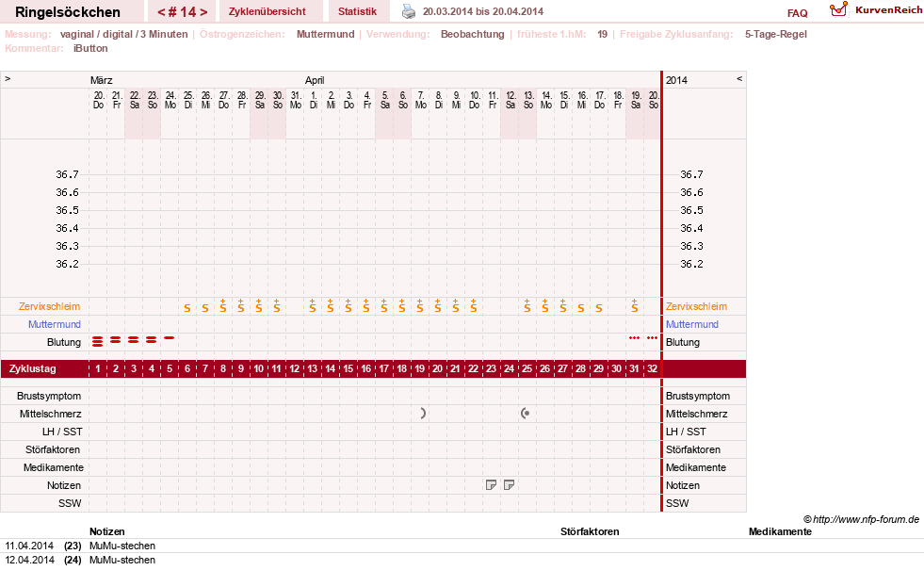The image size is (924, 587).
Task: Click the note icon on cycle day 24
Action: point(510,485)
